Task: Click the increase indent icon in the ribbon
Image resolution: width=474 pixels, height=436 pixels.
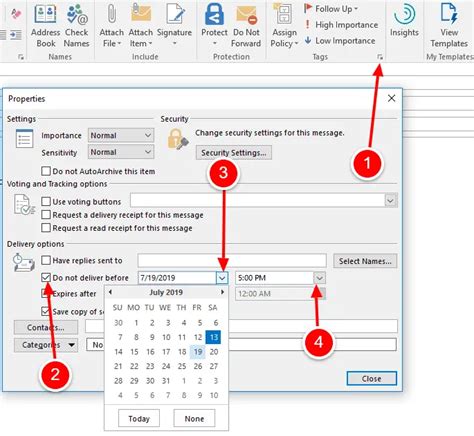Action: [16, 35]
